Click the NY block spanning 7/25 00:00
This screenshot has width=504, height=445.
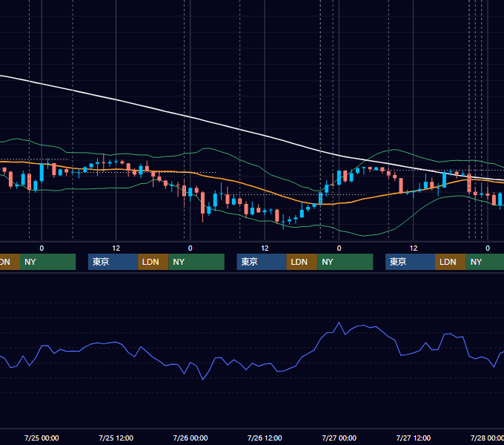tap(48, 262)
